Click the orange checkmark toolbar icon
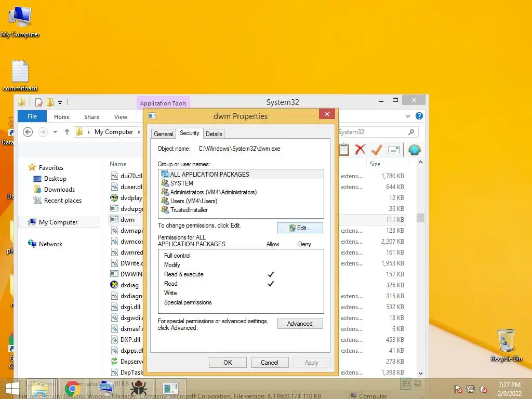Viewport: 532px width, 399px height. pos(377,150)
